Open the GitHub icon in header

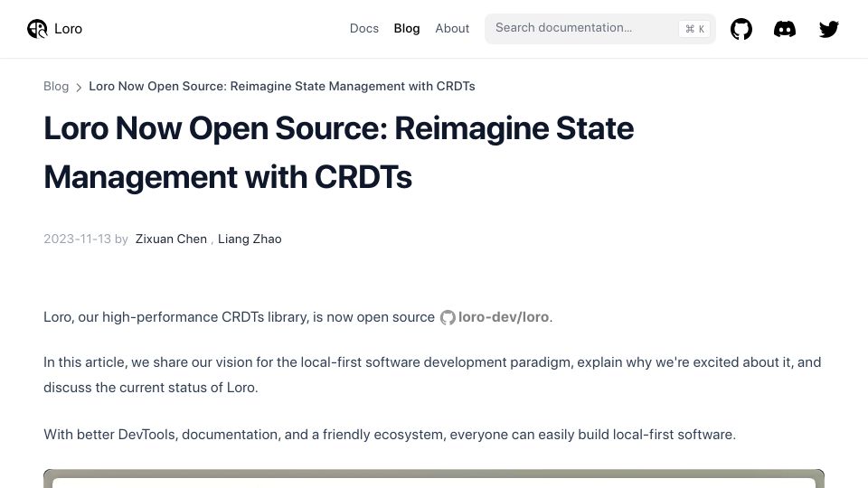click(741, 29)
